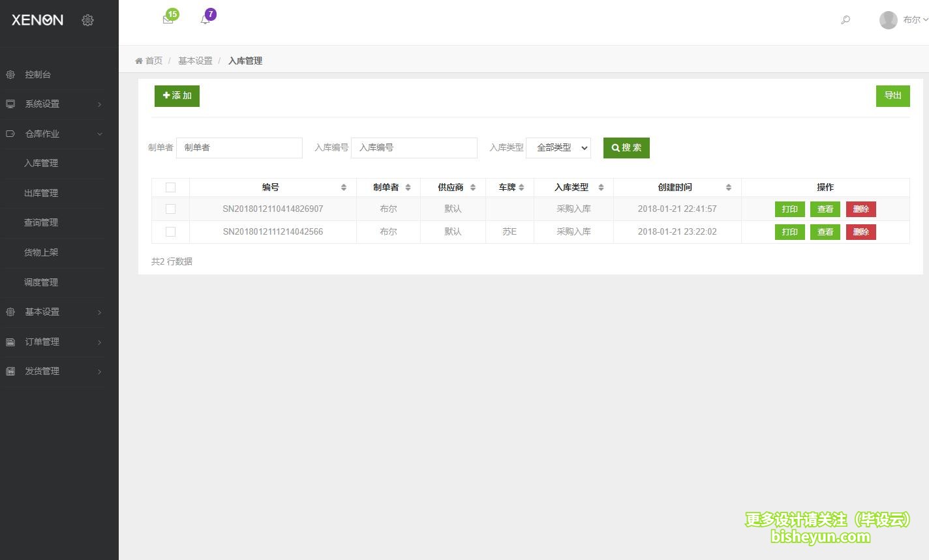Select 货物上架 in the sidebar
Viewport: 929px width, 560px height.
(41, 252)
